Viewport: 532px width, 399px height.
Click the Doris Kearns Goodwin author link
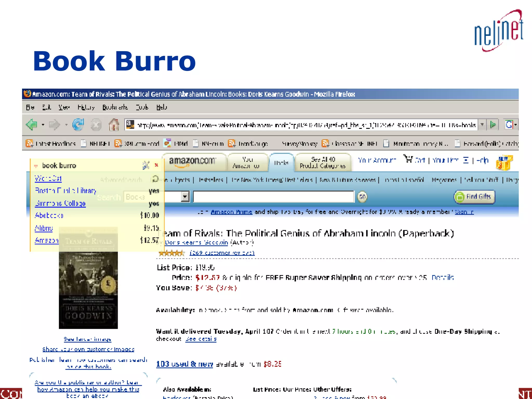(x=196, y=243)
